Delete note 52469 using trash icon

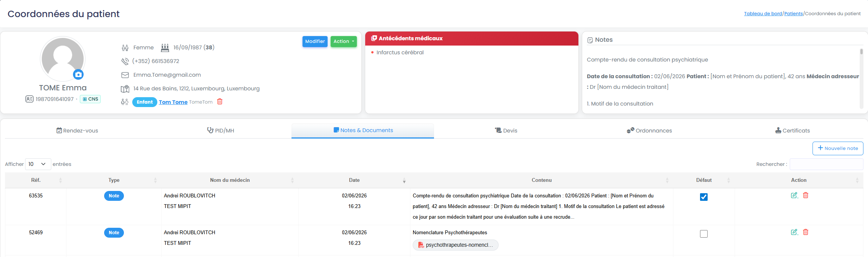pyautogui.click(x=806, y=232)
